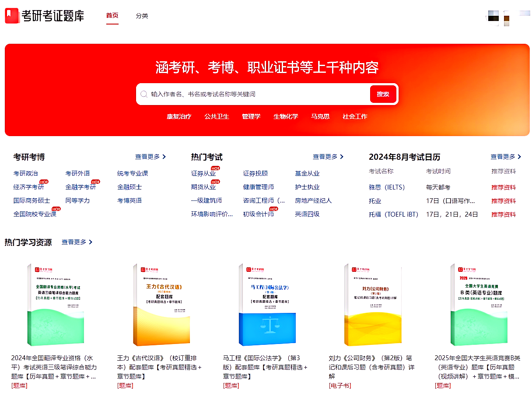Open 刘力《公司财务》 yellow book cover
532x400 pixels.
pyautogui.click(x=372, y=305)
